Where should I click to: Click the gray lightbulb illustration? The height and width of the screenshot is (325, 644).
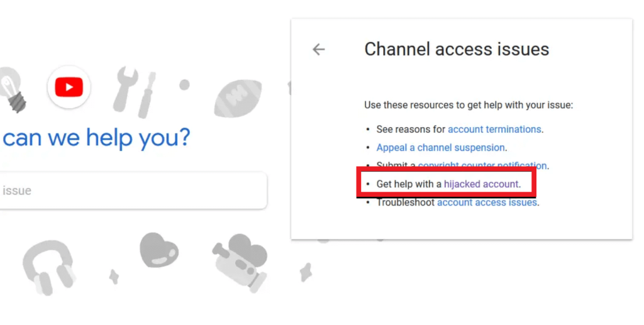point(15,91)
